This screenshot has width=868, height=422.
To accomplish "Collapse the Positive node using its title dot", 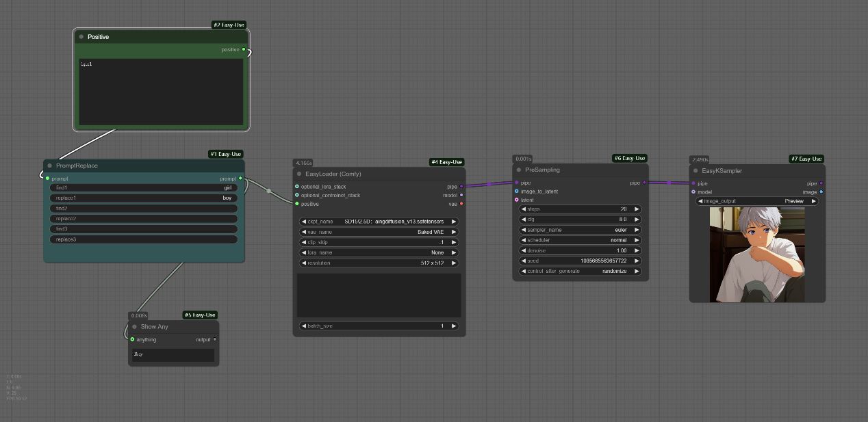I will pyautogui.click(x=81, y=37).
